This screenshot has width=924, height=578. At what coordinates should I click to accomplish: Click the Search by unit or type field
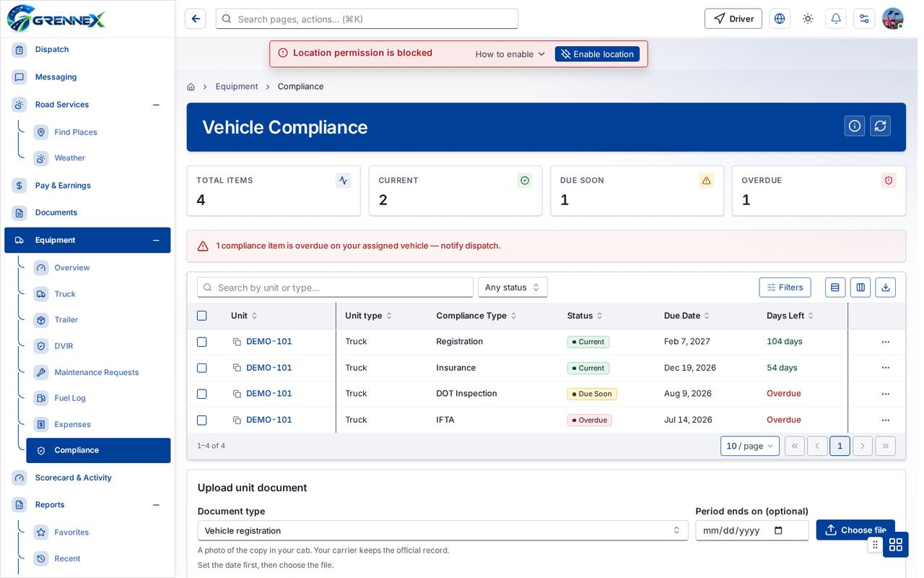tap(335, 288)
